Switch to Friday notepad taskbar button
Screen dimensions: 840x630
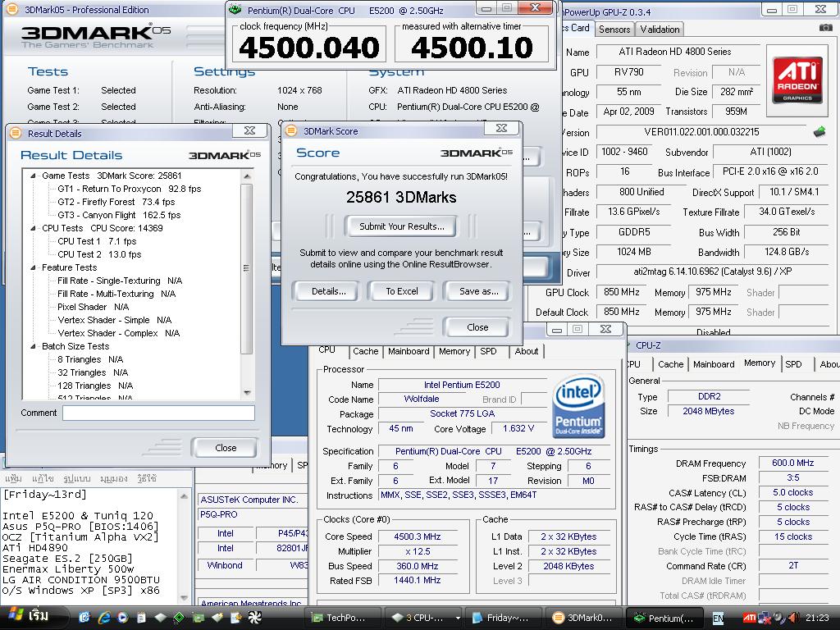(x=504, y=619)
